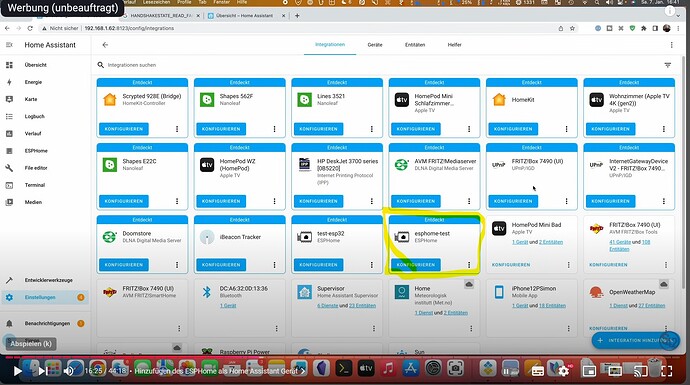Viewport: 690px width, 385px height.
Task: Click the back arrow above the integrations
Action: (x=105, y=45)
